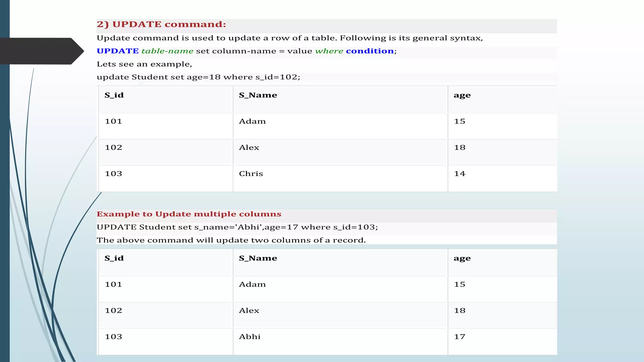Click the 102 cell in the second table

pos(166,315)
